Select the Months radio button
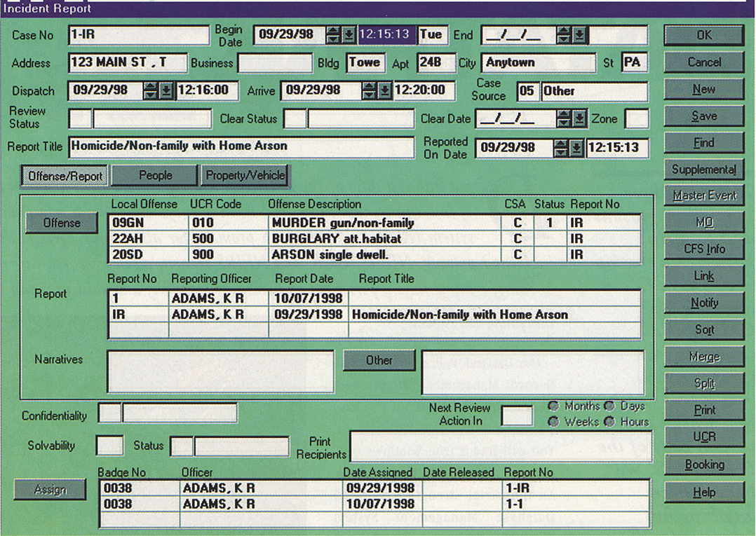The width and height of the screenshot is (756, 536). pos(554,406)
